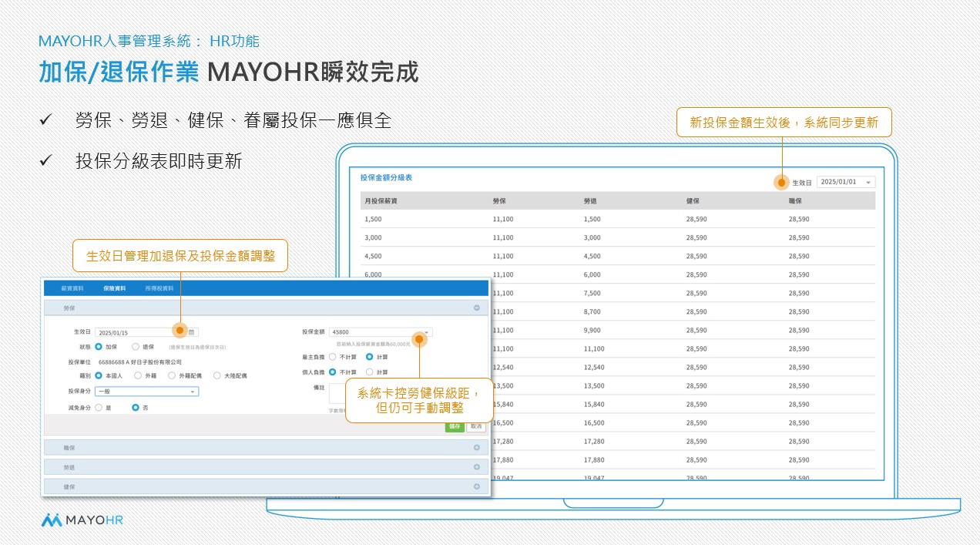Click the 月投保薪資 cell showing 1,500
This screenshot has height=545, width=980.
(x=373, y=219)
